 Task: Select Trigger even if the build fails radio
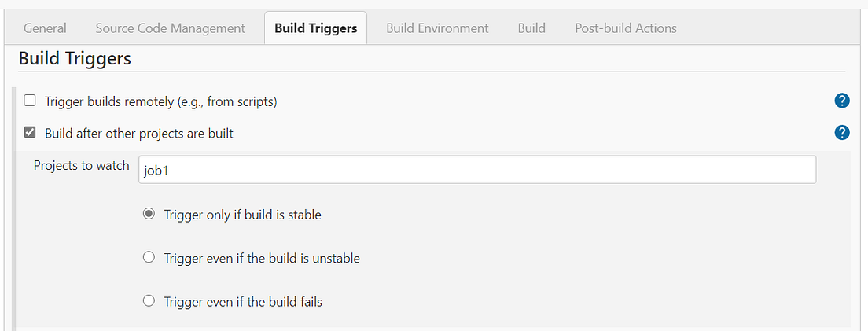click(x=149, y=302)
